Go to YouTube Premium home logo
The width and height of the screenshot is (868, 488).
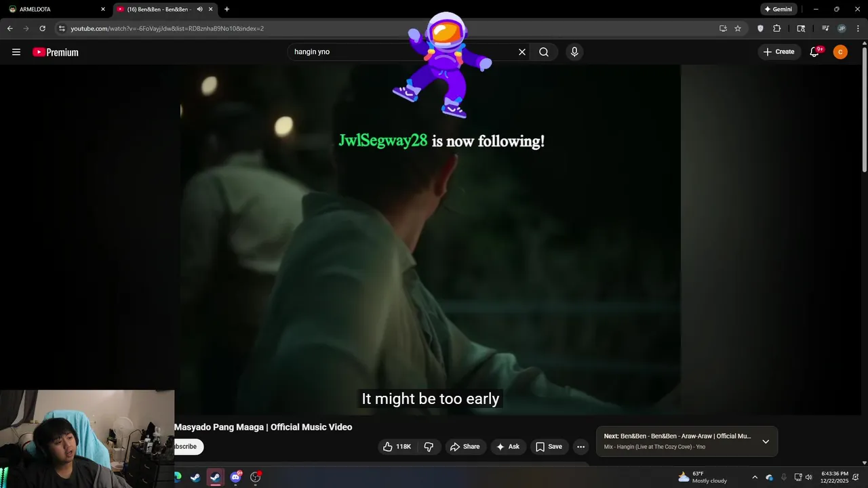[x=56, y=52]
